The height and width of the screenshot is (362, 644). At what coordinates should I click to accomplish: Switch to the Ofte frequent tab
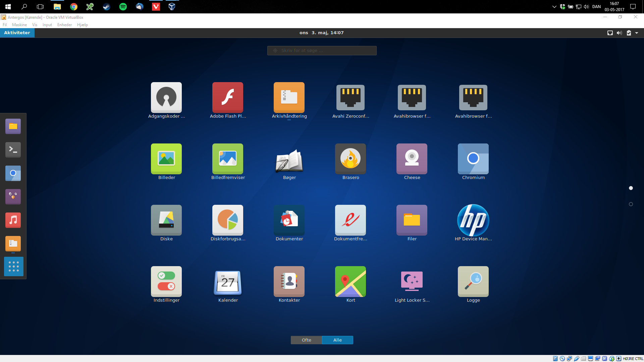click(x=306, y=340)
